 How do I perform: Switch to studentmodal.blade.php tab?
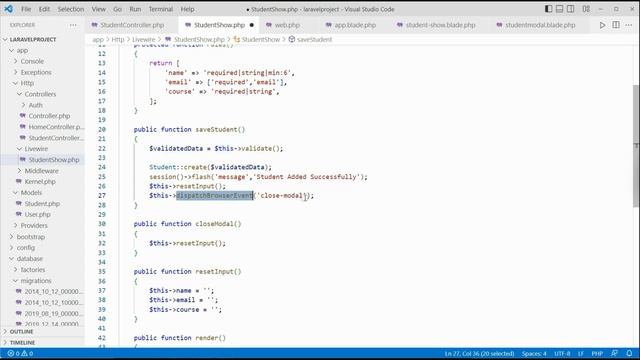coord(540,25)
